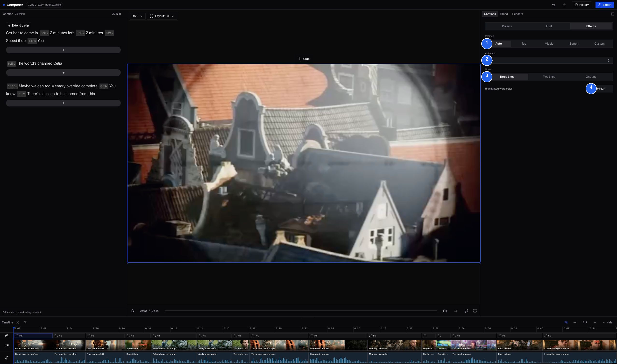The image size is (617, 364).
Task: Set caption position to Custom
Action: click(x=599, y=44)
